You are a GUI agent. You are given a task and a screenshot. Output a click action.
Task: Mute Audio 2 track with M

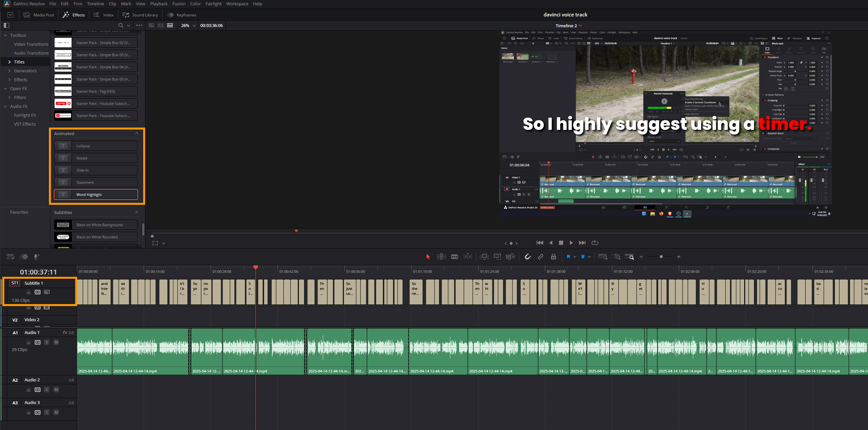pos(56,390)
